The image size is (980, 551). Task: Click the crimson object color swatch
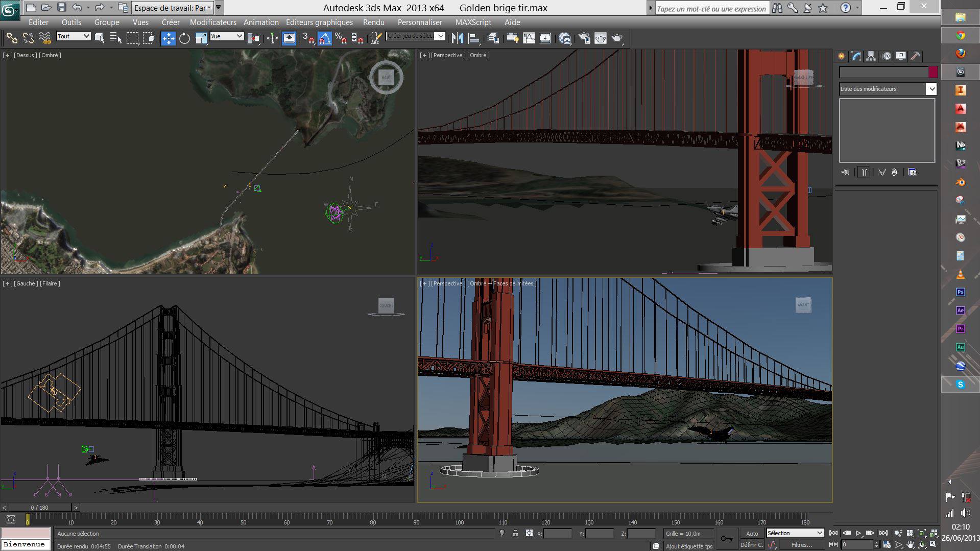[x=933, y=72]
